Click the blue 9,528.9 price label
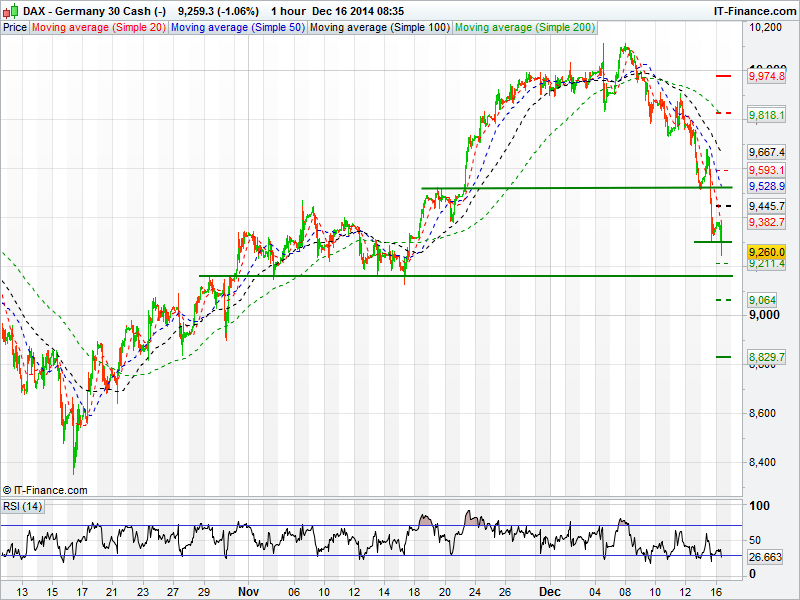 767,186
